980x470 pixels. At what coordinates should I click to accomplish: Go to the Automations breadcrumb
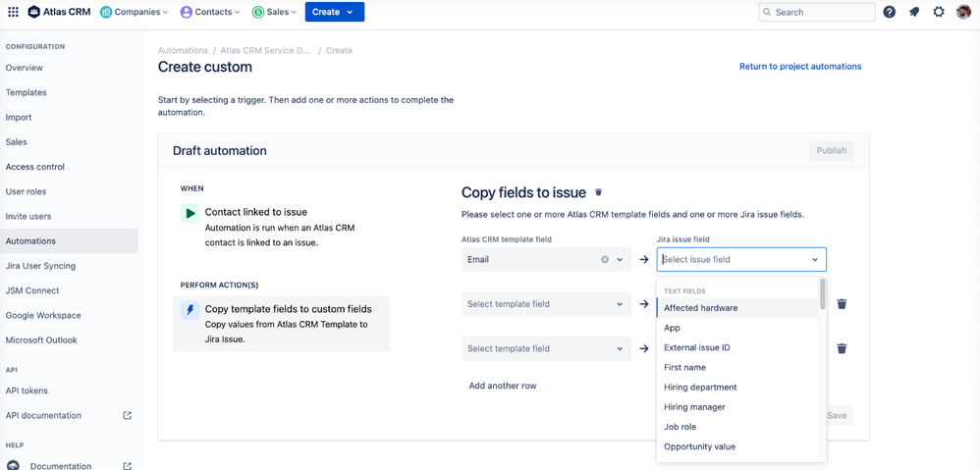point(183,51)
